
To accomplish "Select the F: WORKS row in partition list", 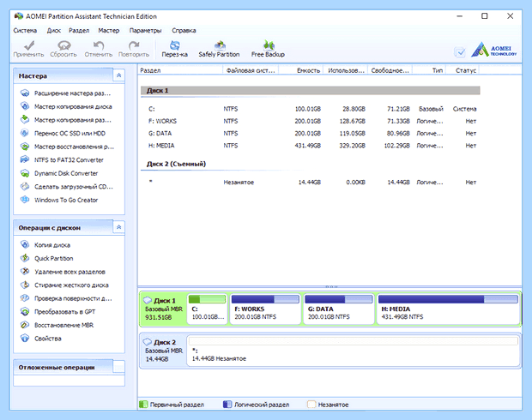I will coord(310,121).
